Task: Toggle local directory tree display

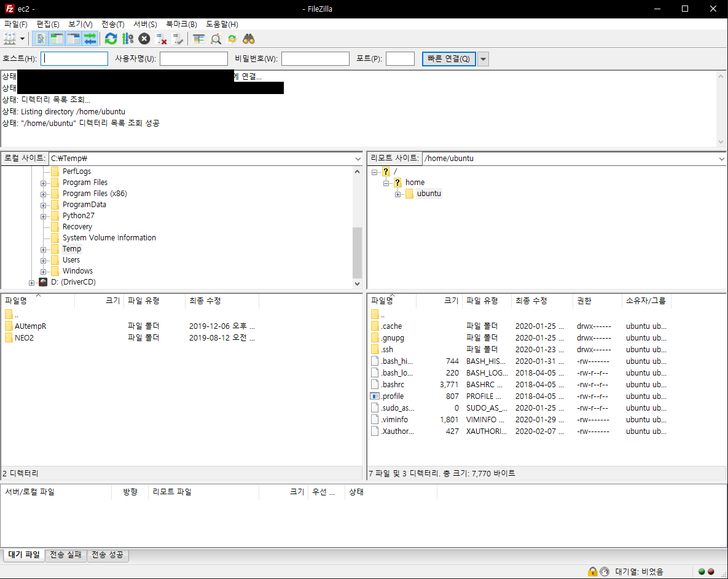Action: 57,39
